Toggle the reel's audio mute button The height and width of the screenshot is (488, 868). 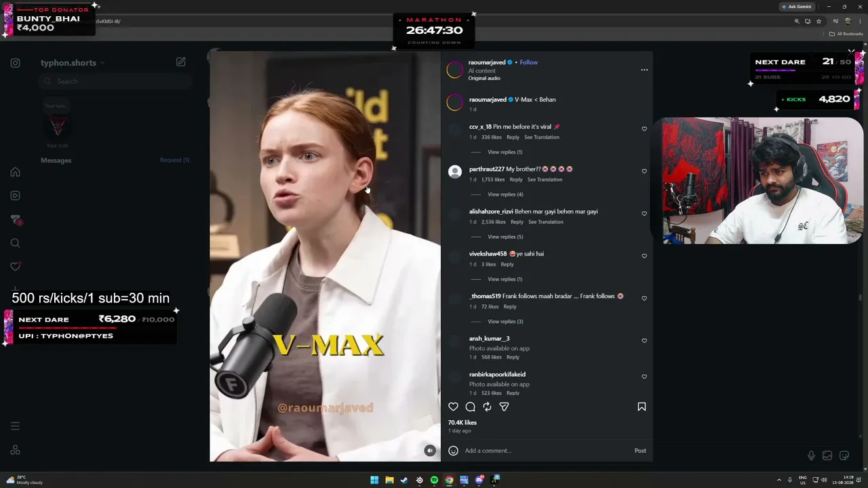coord(430,451)
